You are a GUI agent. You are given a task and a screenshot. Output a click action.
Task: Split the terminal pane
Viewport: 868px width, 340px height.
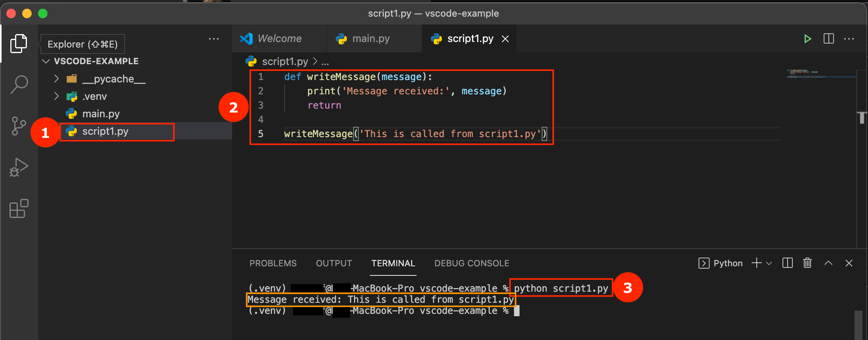(x=788, y=263)
